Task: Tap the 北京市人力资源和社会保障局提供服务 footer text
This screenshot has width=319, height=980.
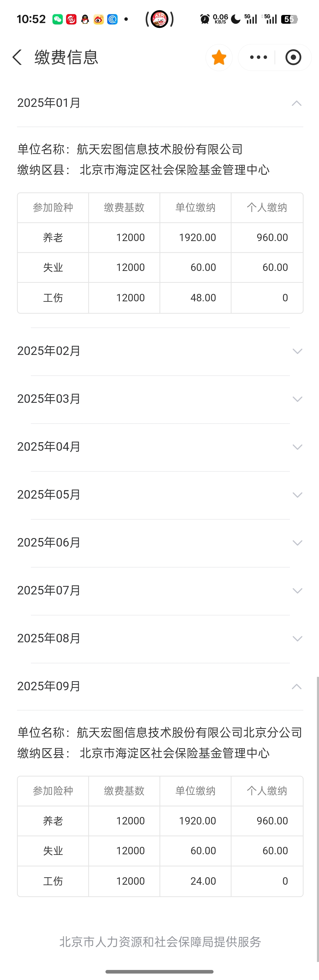Action: click(x=160, y=942)
